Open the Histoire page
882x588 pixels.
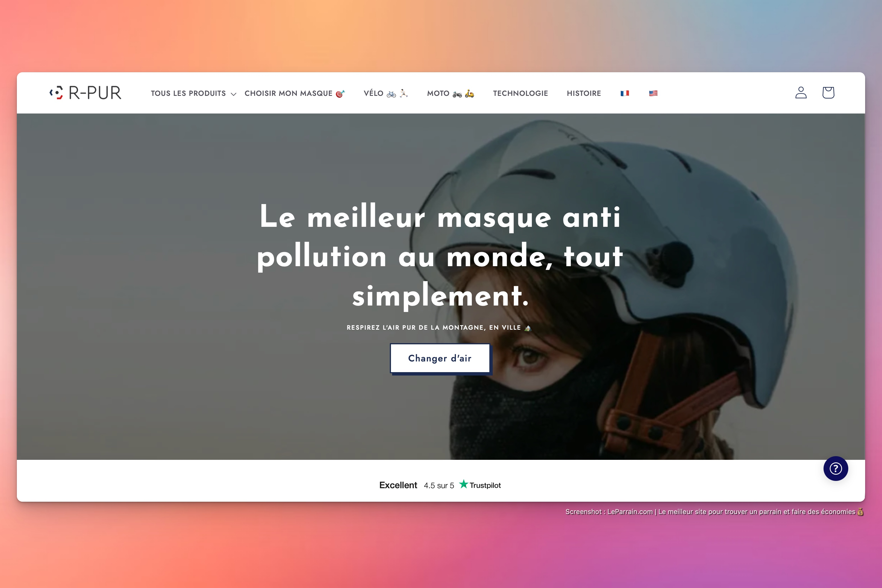click(584, 93)
